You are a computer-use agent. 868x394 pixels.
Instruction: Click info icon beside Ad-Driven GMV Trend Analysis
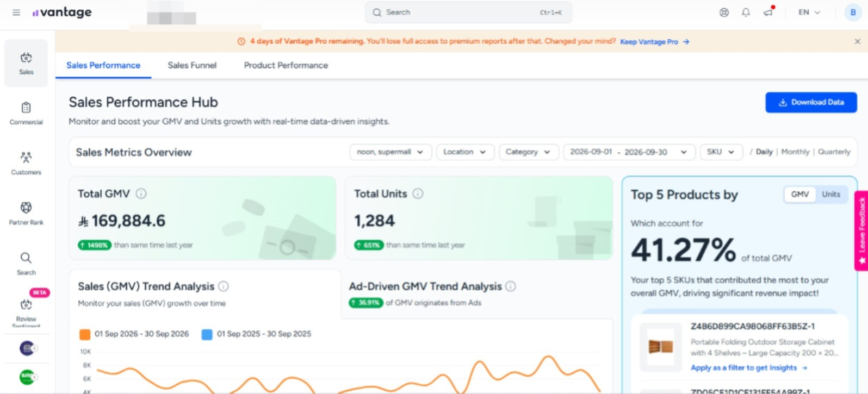(x=511, y=286)
